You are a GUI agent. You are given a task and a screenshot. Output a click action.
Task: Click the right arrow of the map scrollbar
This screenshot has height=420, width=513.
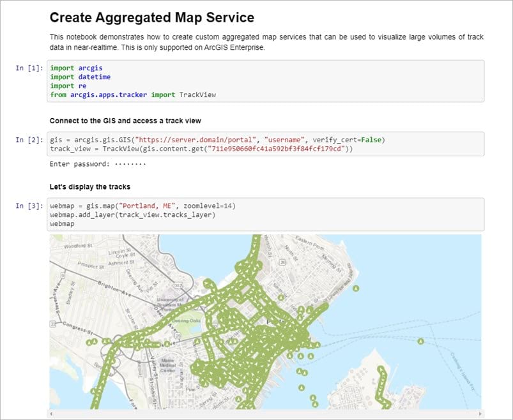(x=480, y=412)
